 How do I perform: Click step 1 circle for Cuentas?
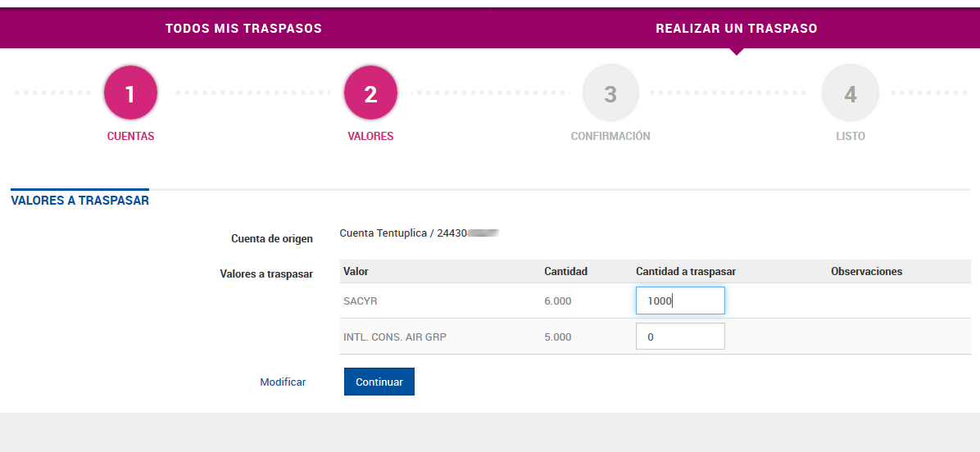click(x=130, y=93)
